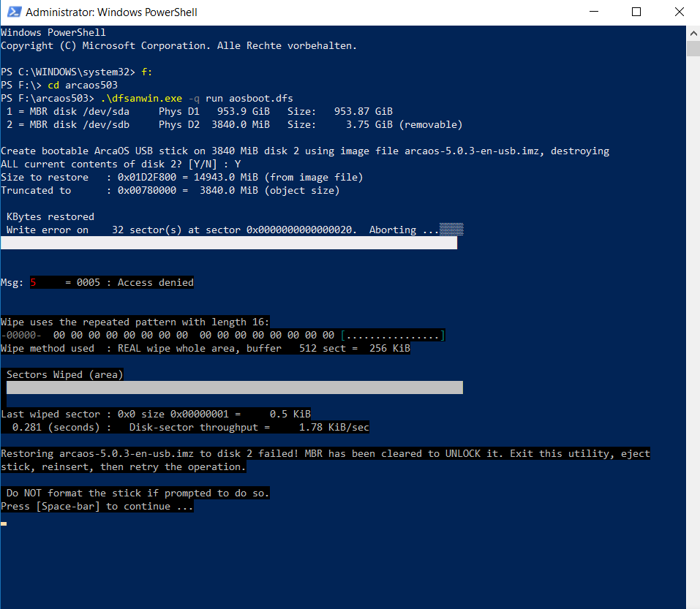Click the '2 = MBR disk /dev/sdb' line

(234, 125)
